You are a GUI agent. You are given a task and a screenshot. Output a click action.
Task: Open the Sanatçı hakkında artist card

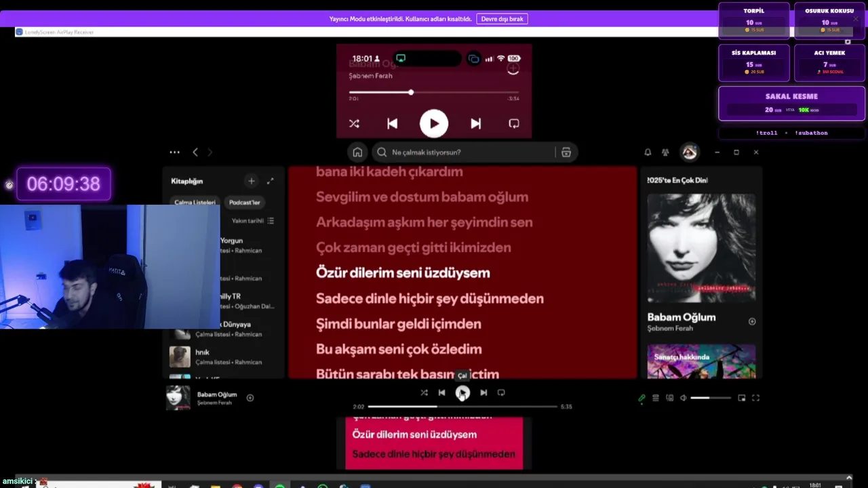pyautogui.click(x=701, y=361)
